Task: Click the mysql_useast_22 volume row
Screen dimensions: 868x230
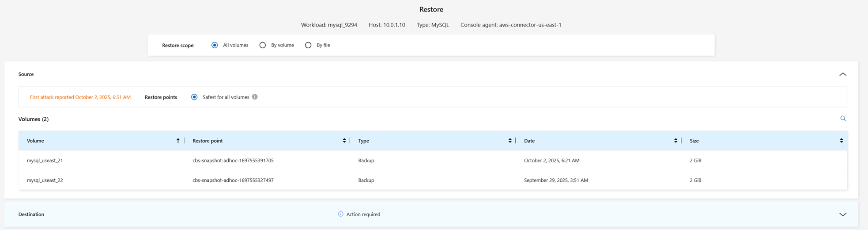Action: coord(45,180)
